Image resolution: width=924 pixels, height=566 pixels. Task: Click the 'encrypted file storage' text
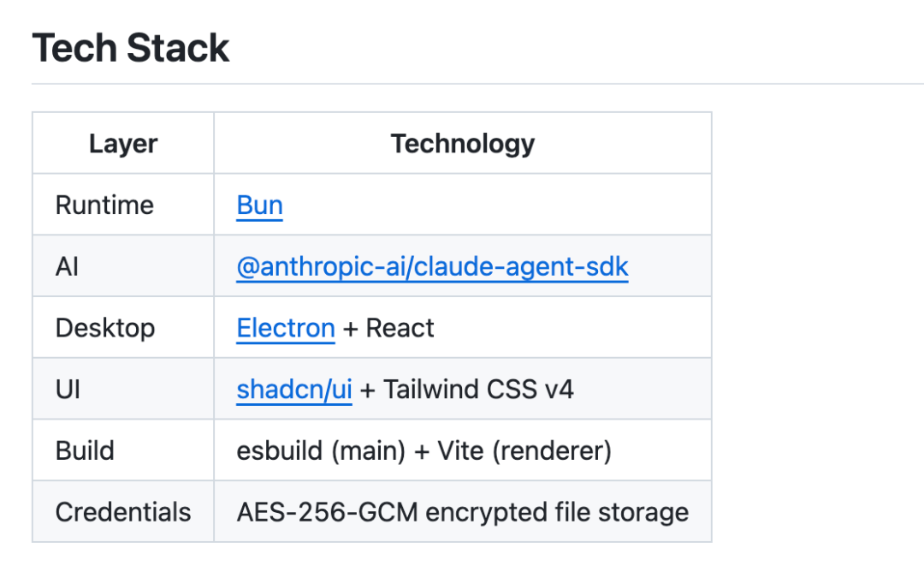click(x=557, y=512)
